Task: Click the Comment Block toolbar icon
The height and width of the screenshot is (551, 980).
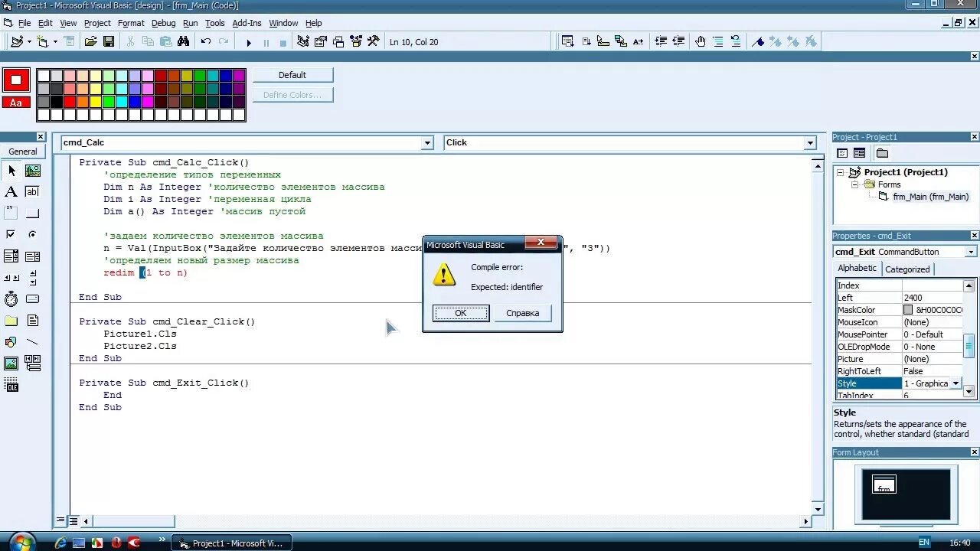Action: [717, 42]
